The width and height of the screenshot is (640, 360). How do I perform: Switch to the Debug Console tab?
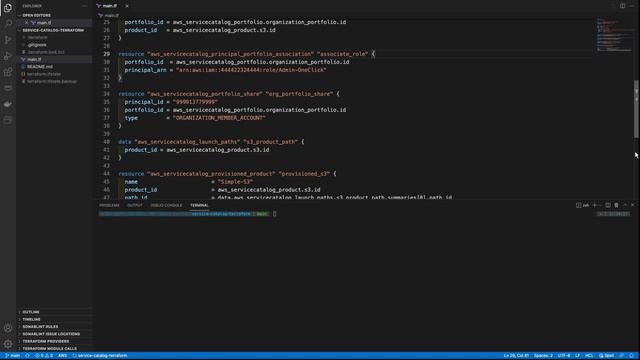(x=166, y=205)
